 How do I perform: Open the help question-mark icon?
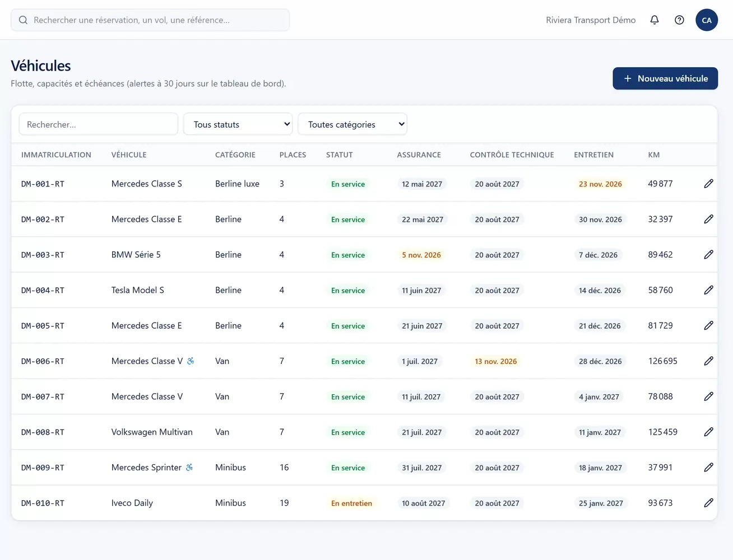(x=679, y=20)
